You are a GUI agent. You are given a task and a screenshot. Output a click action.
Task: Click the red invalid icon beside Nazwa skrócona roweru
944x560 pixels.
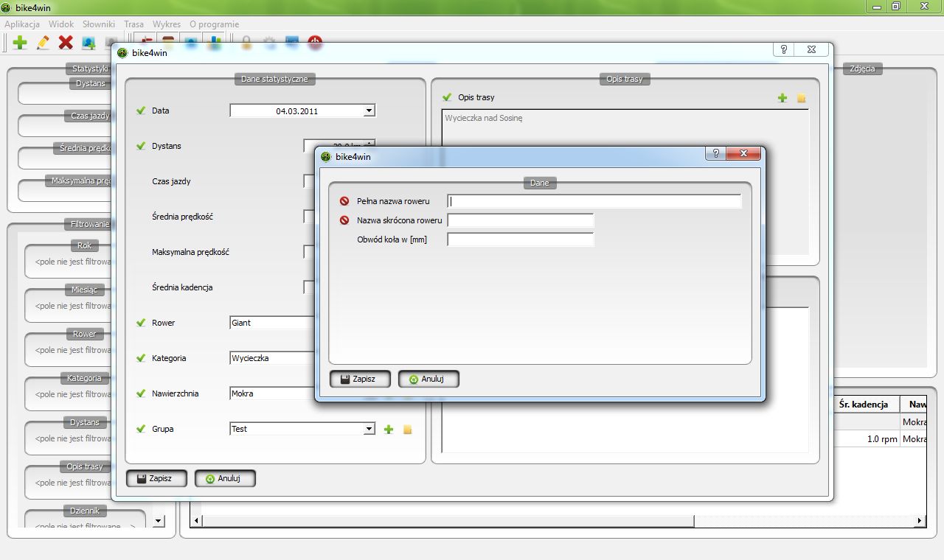pos(344,220)
